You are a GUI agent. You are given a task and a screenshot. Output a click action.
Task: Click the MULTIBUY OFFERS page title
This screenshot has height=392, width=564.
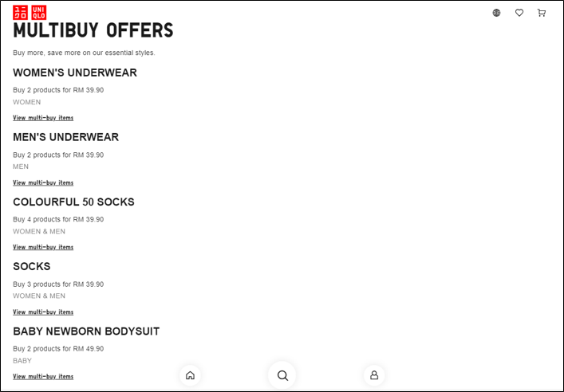tap(93, 30)
